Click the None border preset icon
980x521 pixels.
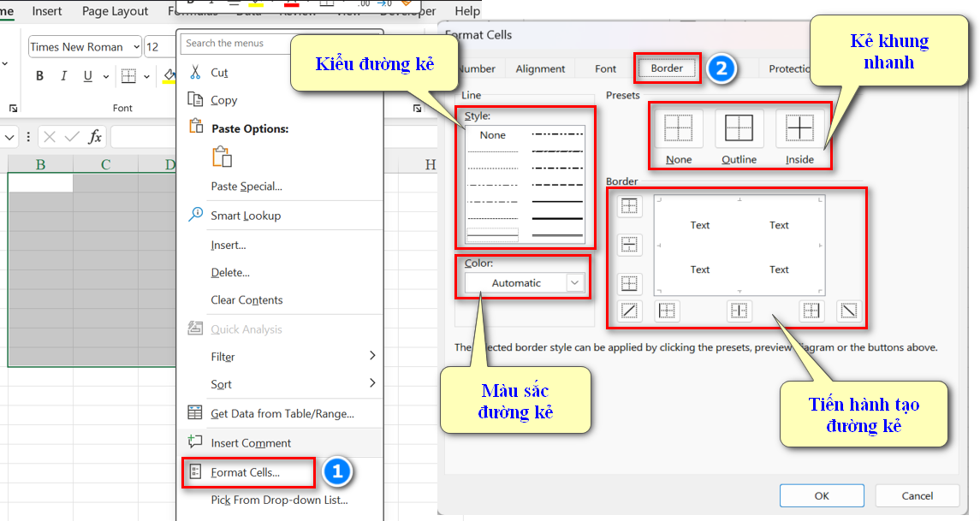(678, 128)
